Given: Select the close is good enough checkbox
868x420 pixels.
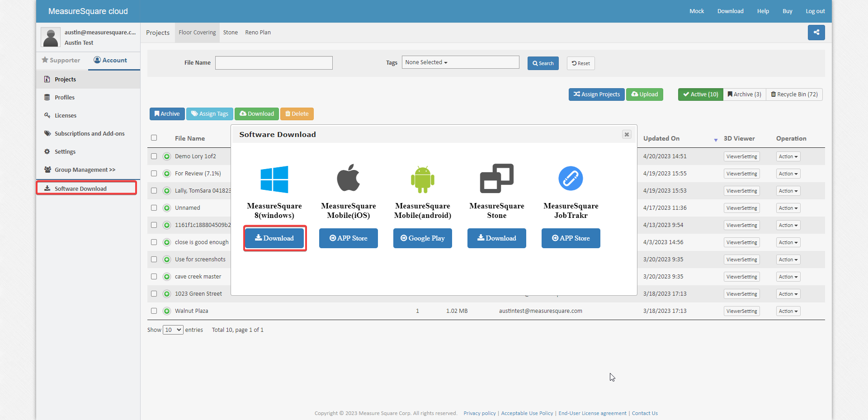Looking at the screenshot, I should 154,242.
